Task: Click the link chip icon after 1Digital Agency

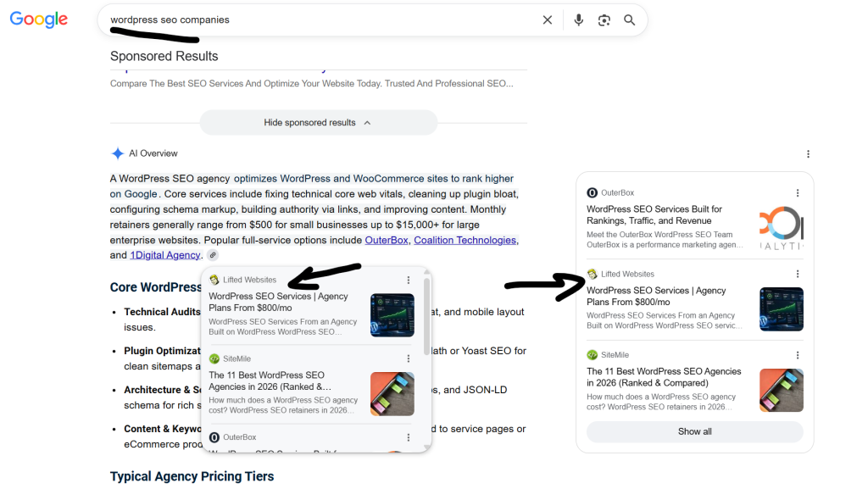Action: pos(213,255)
